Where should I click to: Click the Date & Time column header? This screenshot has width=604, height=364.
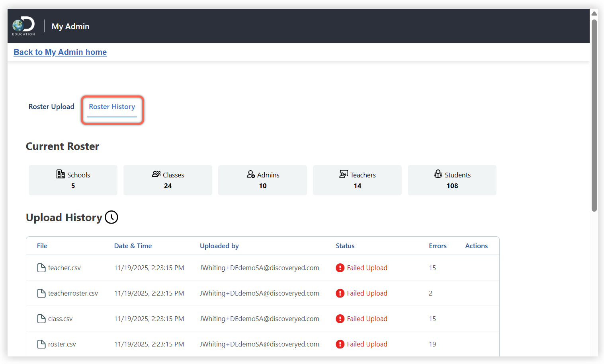pos(133,246)
